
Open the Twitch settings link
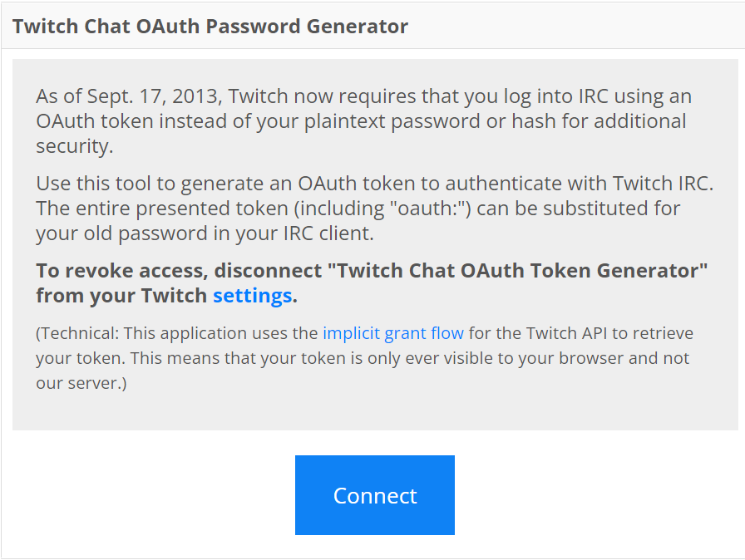click(252, 296)
